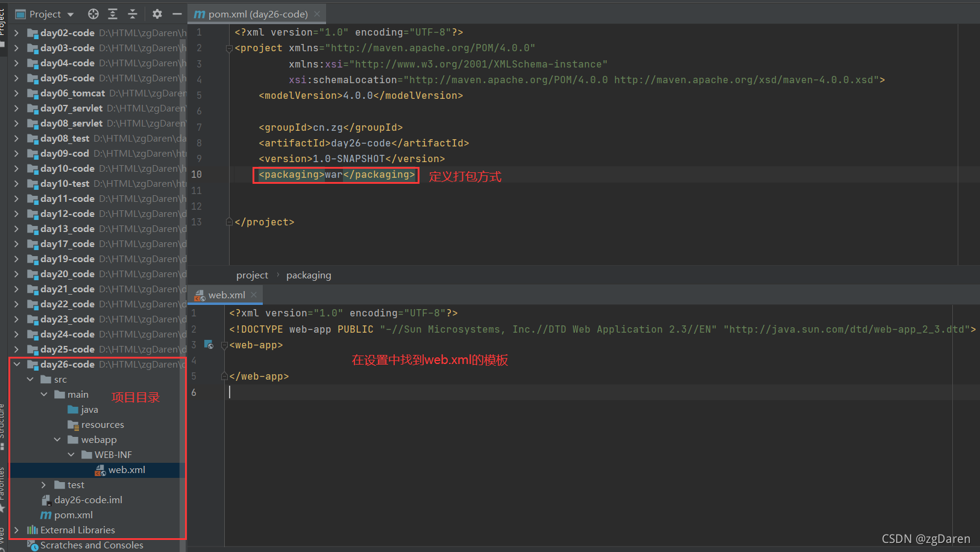Close the web.xml editor tab
The image size is (980, 552).
click(x=254, y=295)
